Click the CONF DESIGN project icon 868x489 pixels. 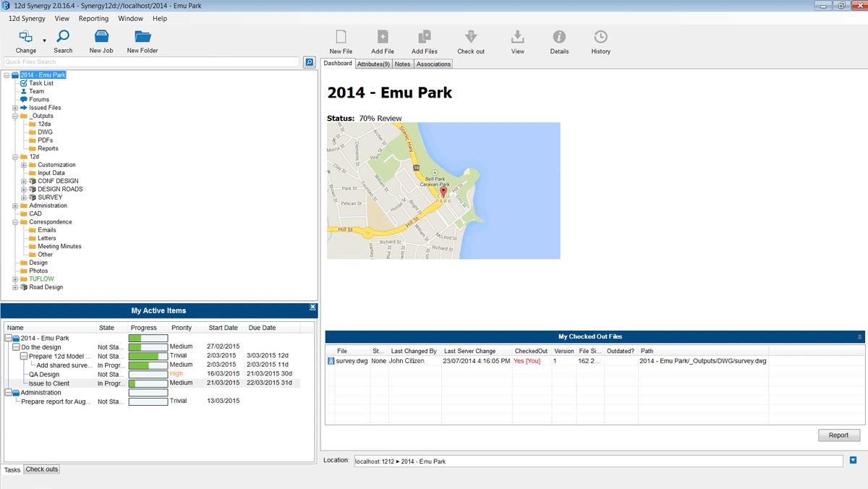(x=33, y=181)
